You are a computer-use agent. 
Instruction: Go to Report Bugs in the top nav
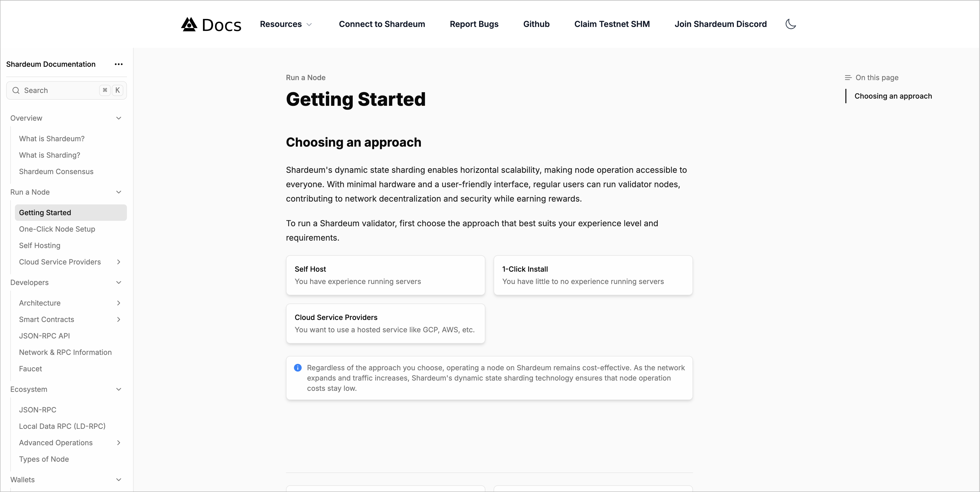point(474,24)
